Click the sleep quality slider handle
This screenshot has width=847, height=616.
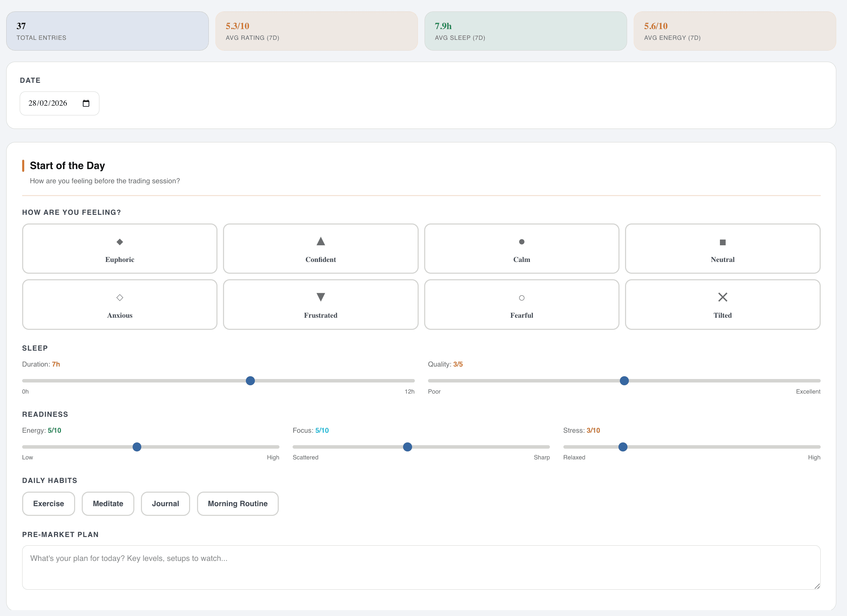coord(624,381)
